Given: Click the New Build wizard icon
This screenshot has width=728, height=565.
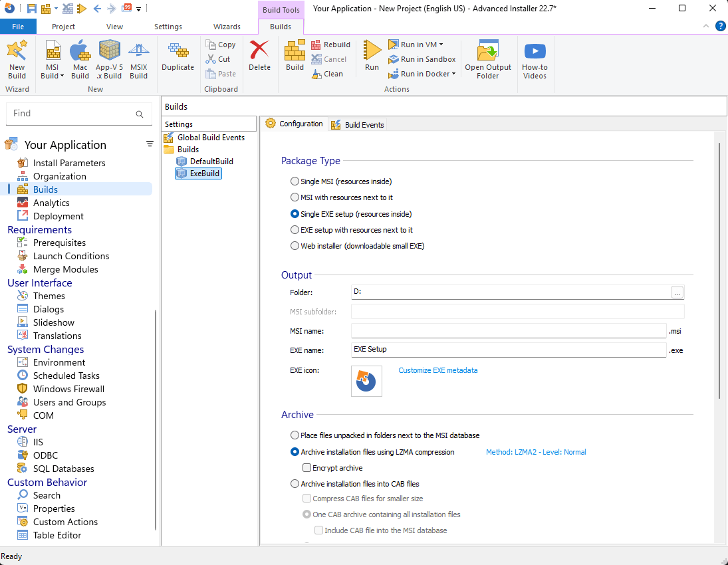Looking at the screenshot, I should (x=17, y=59).
